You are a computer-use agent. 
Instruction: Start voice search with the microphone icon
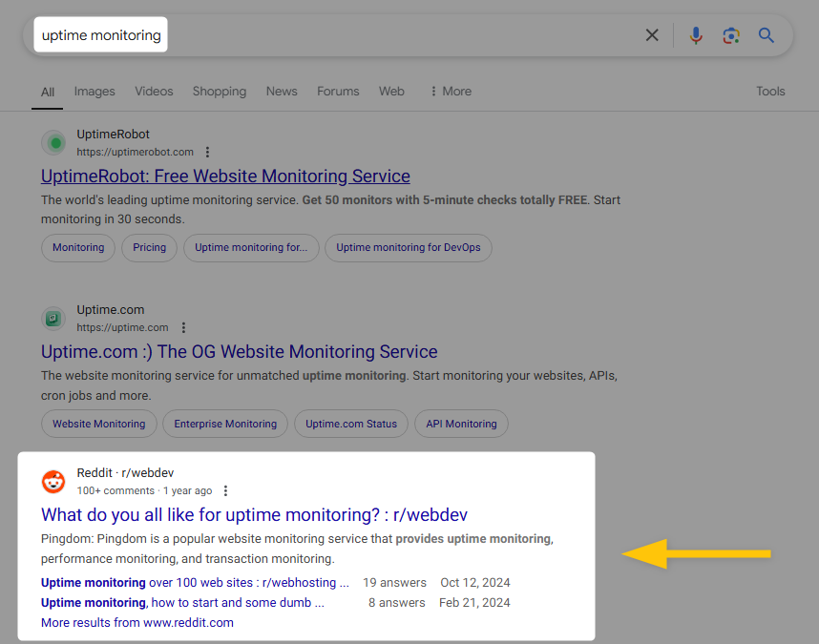point(695,35)
